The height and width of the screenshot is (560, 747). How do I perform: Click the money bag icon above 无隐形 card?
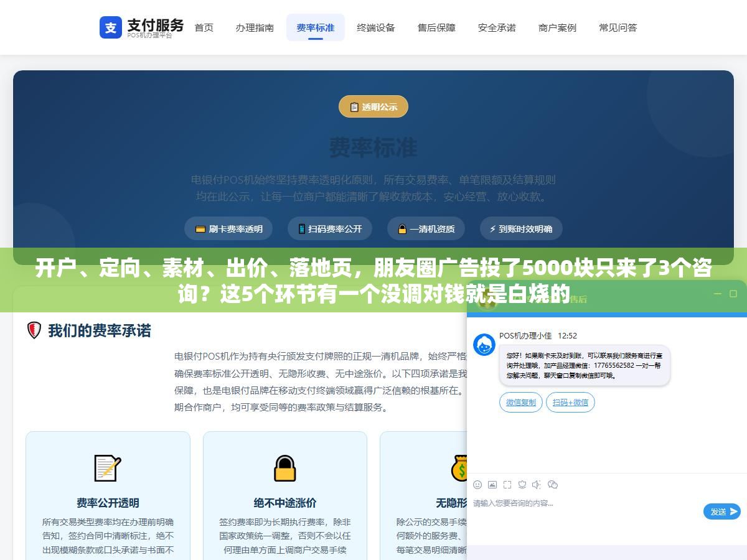tap(460, 468)
